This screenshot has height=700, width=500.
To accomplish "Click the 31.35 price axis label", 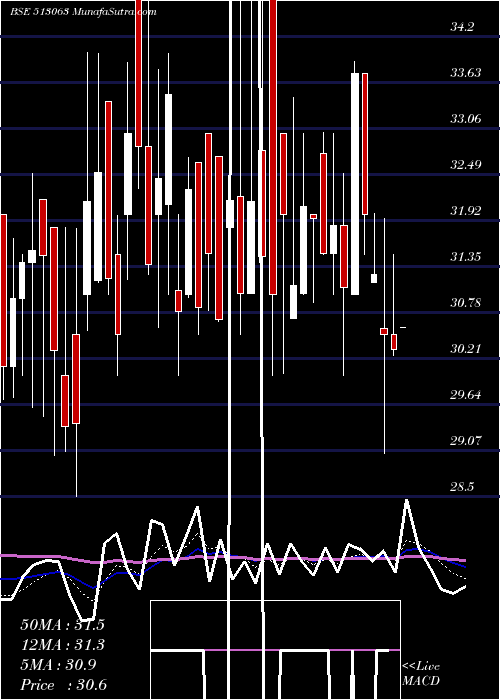I will tap(466, 257).
